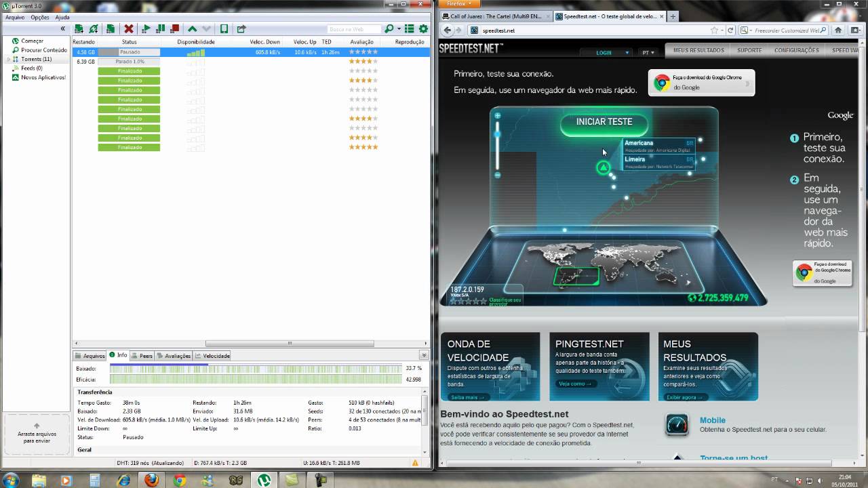Image resolution: width=868 pixels, height=488 pixels.
Task: Collapse the sidebar with the double chevron
Action: tap(63, 29)
